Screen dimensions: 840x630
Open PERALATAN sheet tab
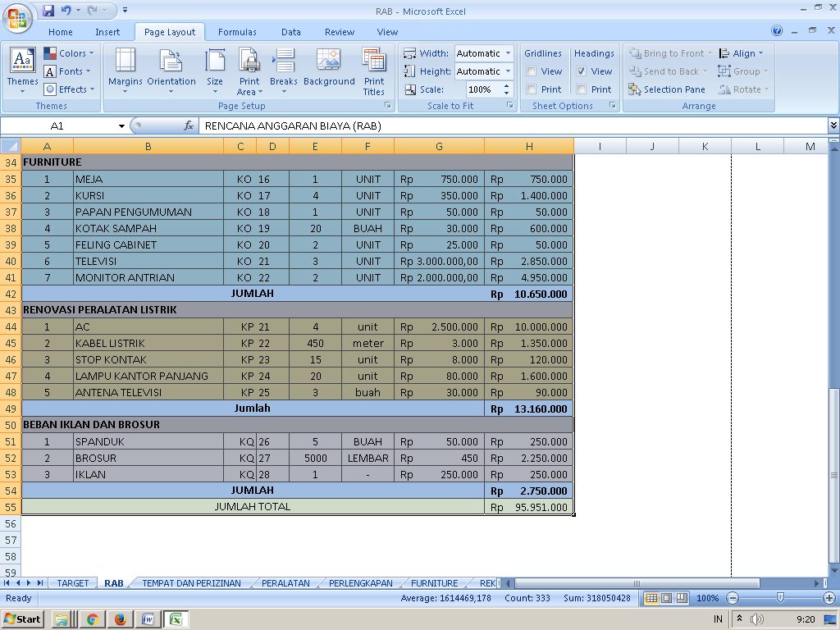(285, 583)
